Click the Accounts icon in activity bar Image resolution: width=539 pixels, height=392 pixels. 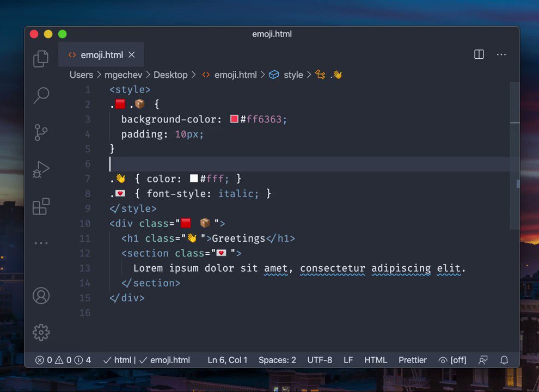(x=41, y=296)
